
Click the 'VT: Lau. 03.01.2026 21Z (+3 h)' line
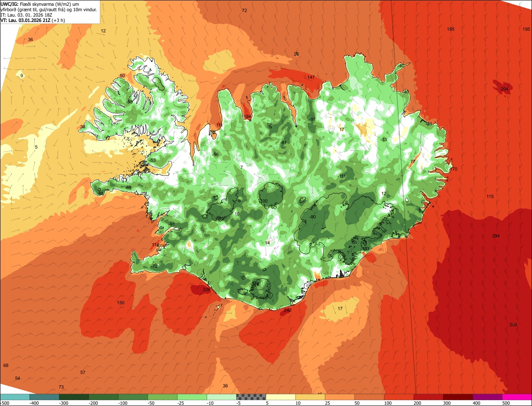pyautogui.click(x=33, y=20)
